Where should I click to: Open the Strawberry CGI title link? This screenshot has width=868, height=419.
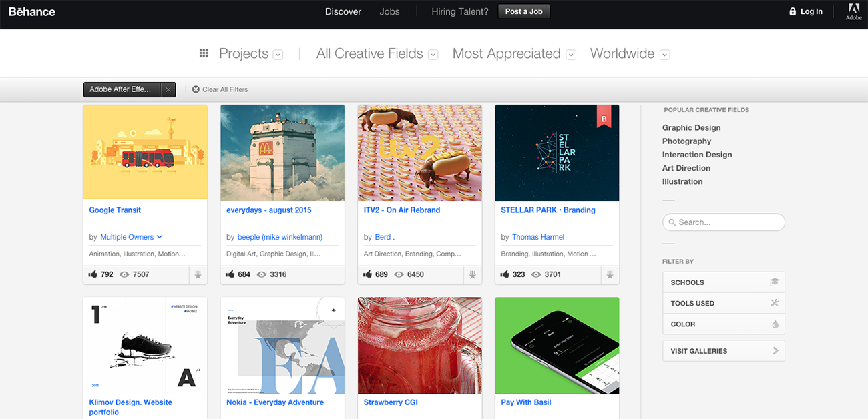click(391, 402)
